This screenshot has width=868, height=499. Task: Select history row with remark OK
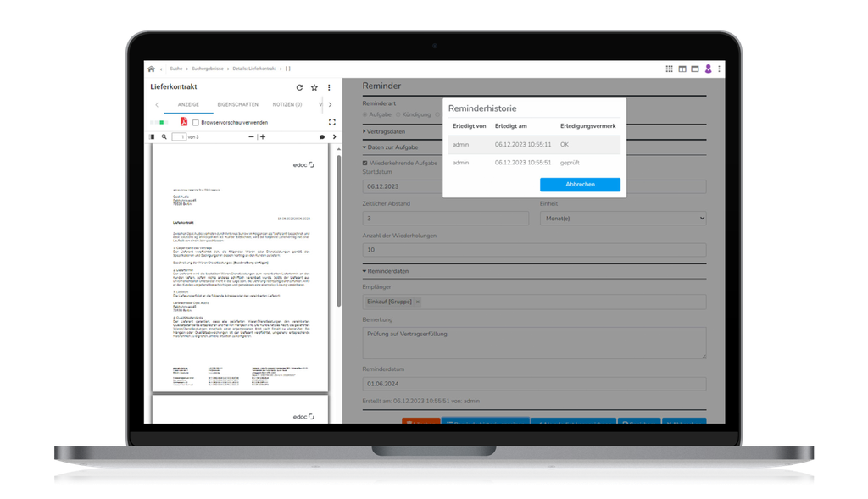(534, 145)
